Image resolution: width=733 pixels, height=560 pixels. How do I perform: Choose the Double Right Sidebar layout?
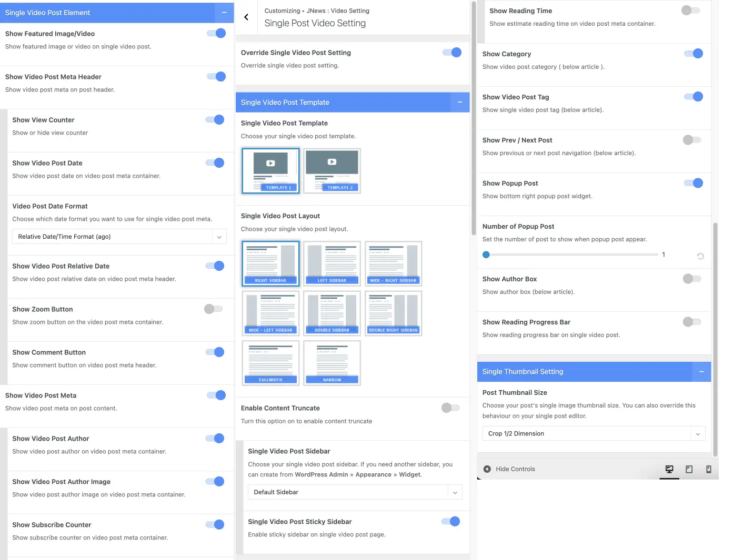click(393, 313)
